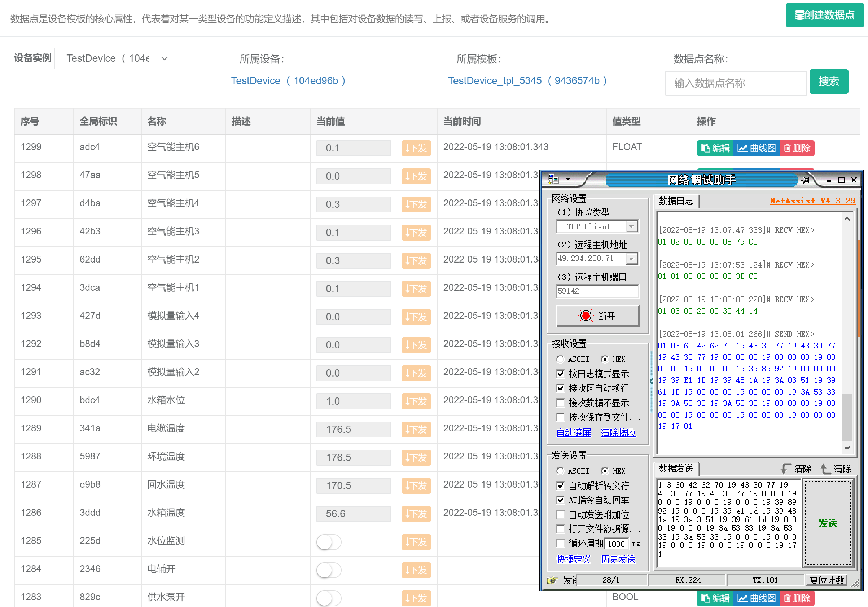Click the 编辑 button for row 1283

pos(715,598)
